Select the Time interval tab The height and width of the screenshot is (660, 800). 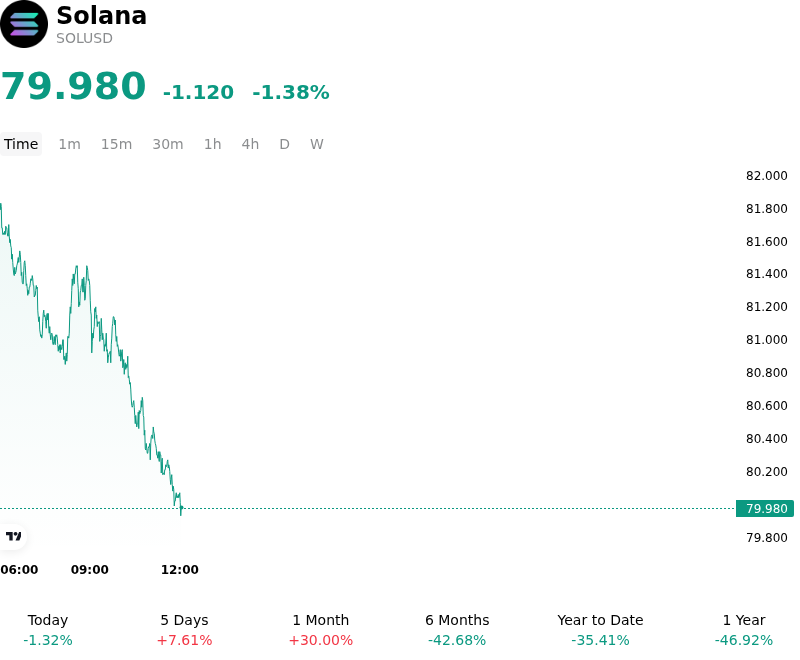(21, 144)
